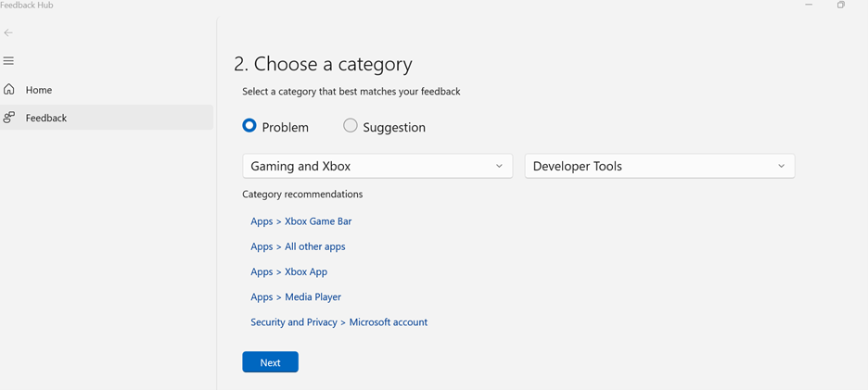Open Feedback section in sidebar
The width and height of the screenshot is (868, 390).
(x=107, y=118)
